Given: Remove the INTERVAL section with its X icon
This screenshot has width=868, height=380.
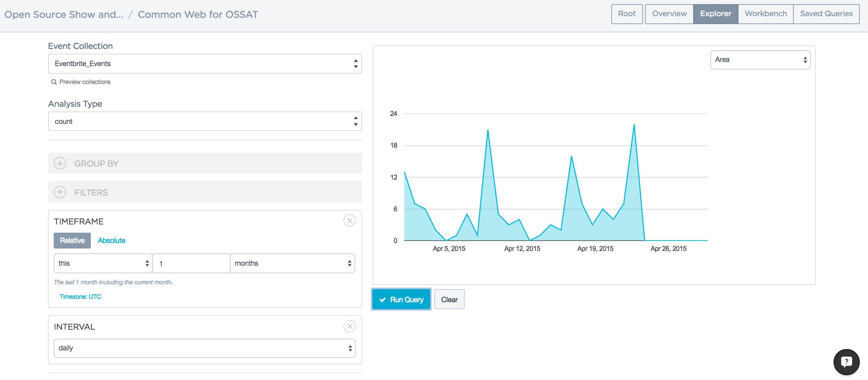Looking at the screenshot, I should 349,326.
